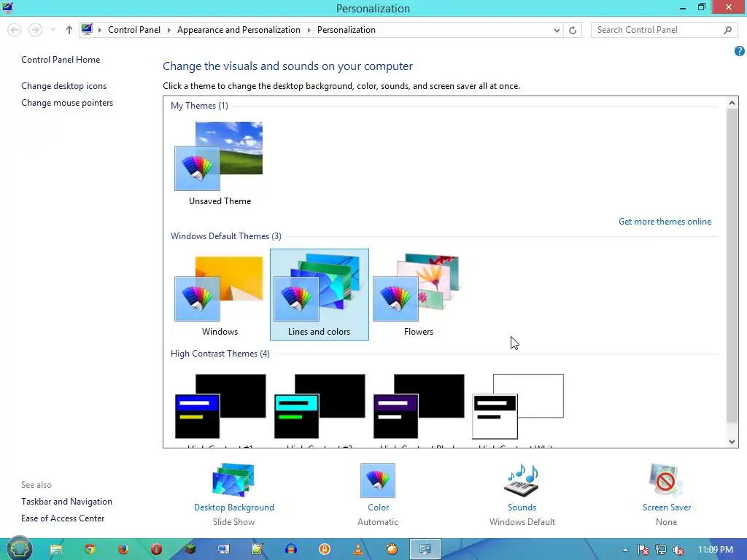Open the headphones app on taskbar
Screen dimensions: 747x560
click(291, 550)
